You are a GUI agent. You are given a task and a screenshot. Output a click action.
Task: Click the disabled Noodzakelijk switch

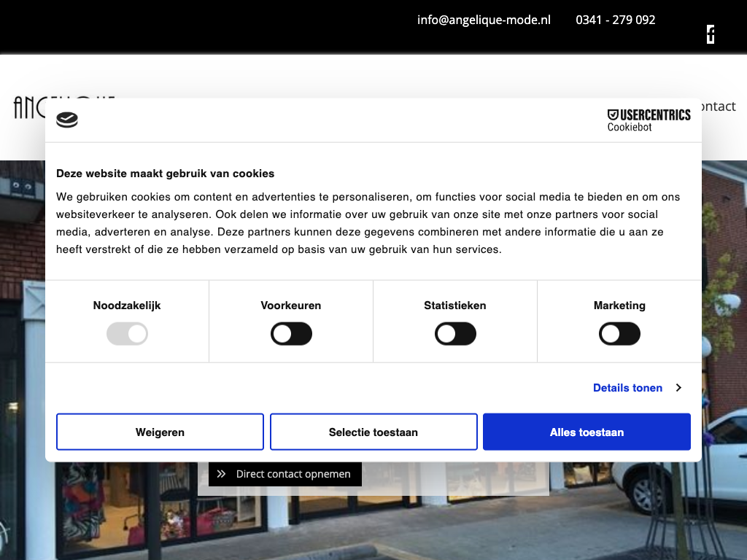tap(127, 335)
